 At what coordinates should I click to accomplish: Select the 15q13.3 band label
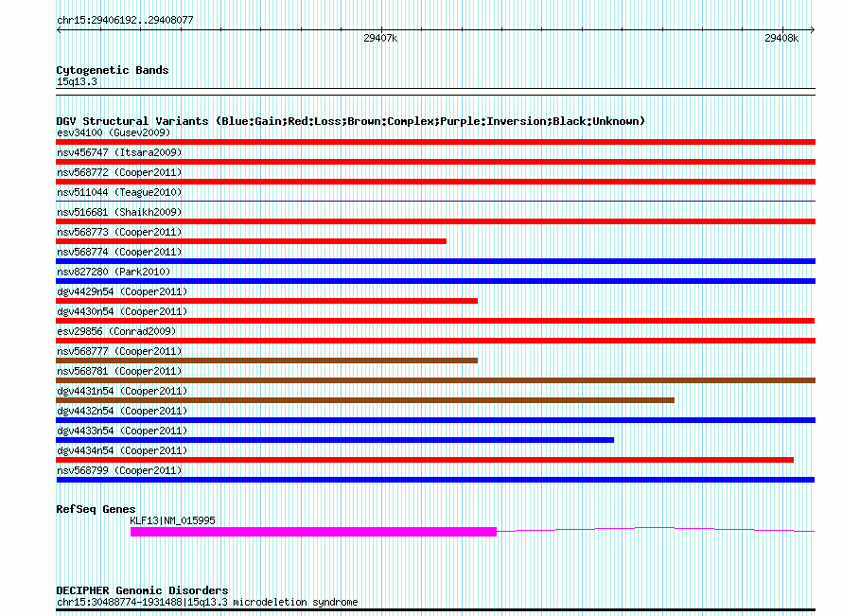(x=77, y=81)
